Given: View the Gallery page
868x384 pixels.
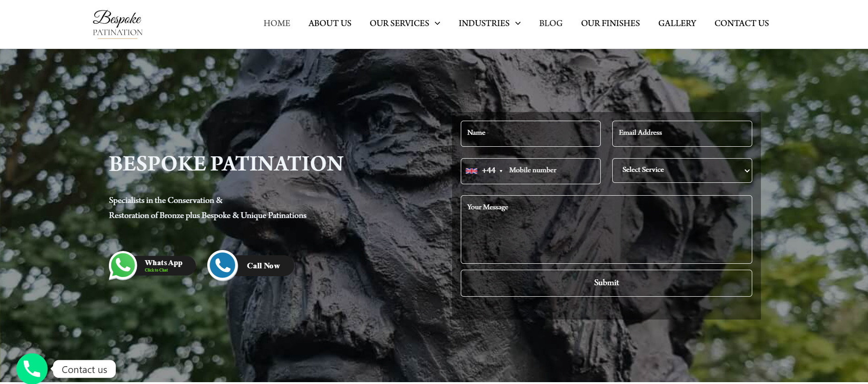Looking at the screenshot, I should click(x=677, y=23).
